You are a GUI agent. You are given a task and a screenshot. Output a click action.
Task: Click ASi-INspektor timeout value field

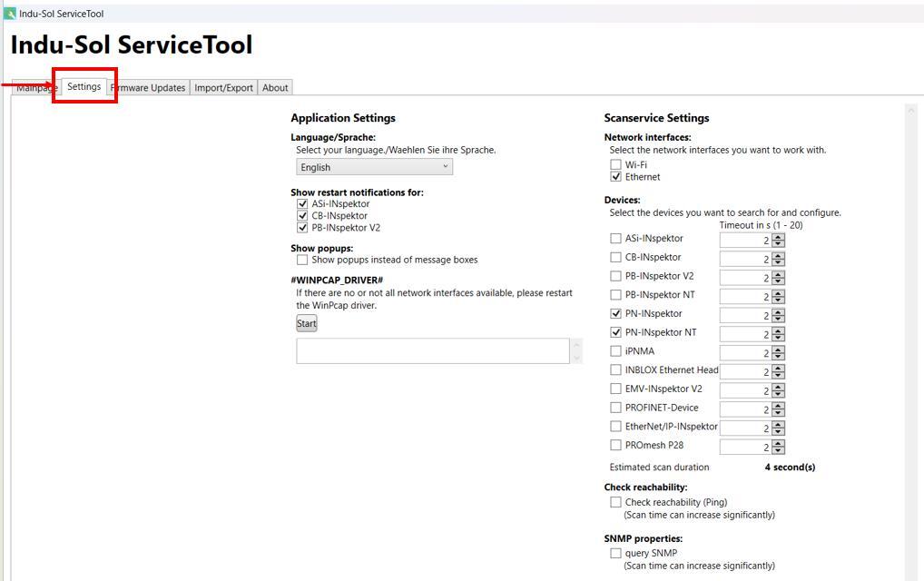click(x=745, y=241)
